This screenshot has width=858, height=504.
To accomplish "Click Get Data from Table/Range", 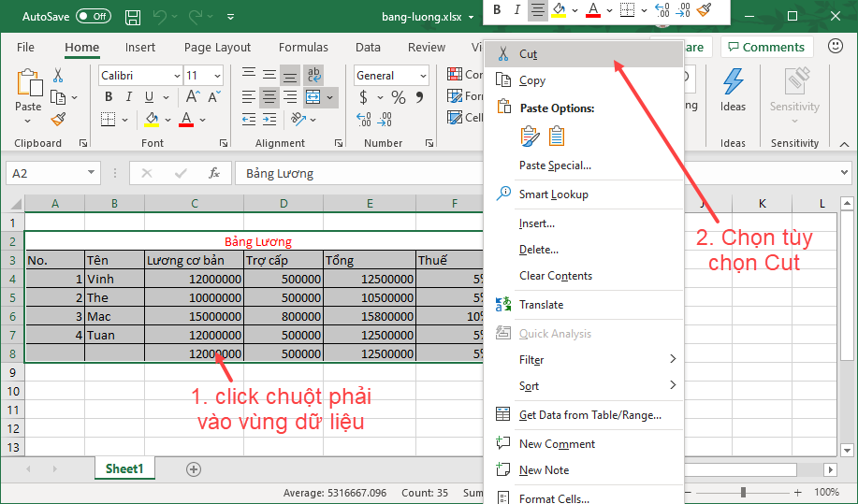I will (584, 415).
